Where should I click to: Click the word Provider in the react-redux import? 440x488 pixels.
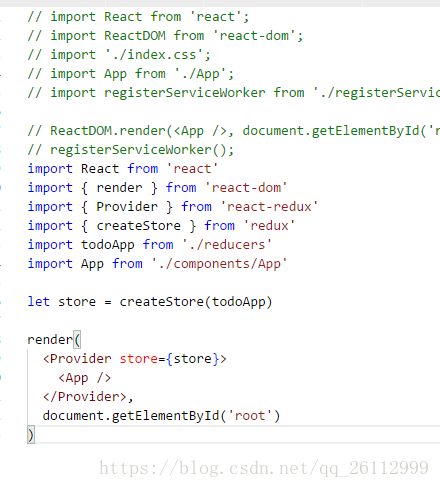pyautogui.click(x=127, y=207)
